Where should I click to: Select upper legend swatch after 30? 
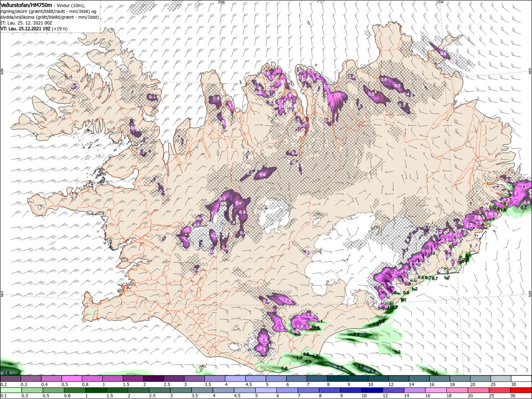[520, 379]
